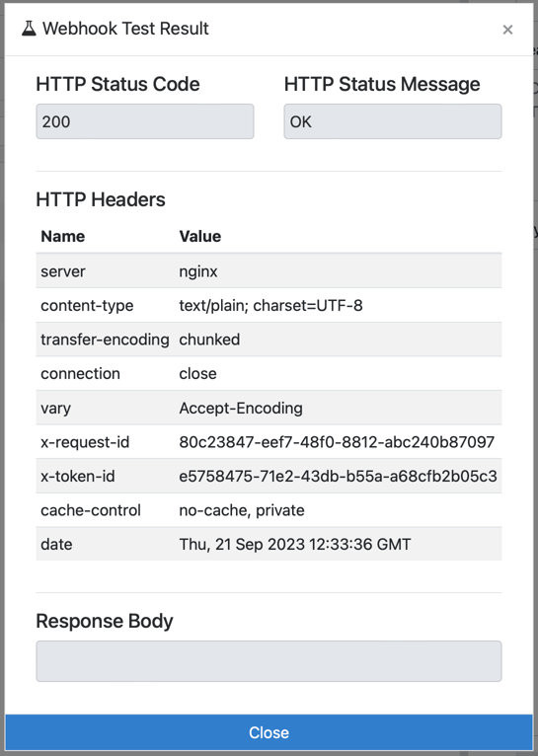The height and width of the screenshot is (756, 538).
Task: Select the connection close header row
Action: tap(269, 374)
